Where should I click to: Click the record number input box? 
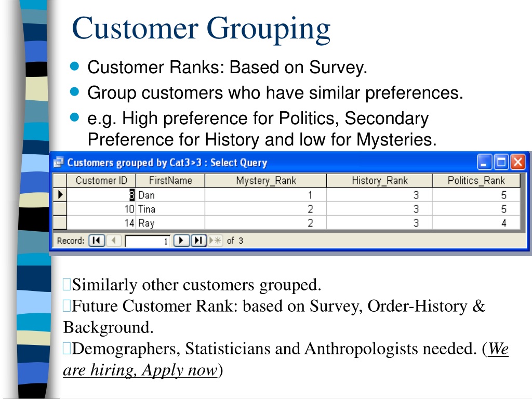(147, 241)
